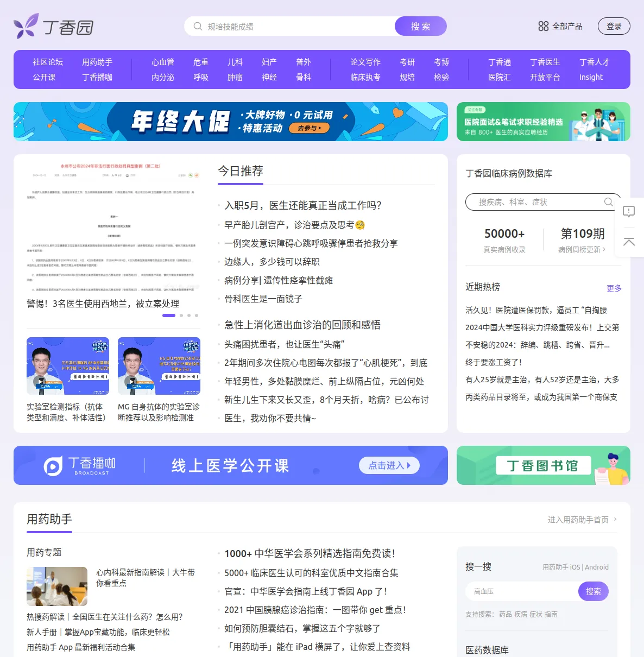Click the 进入用药助手首页 link
Image resolution: width=644 pixels, height=657 pixels.
(578, 520)
